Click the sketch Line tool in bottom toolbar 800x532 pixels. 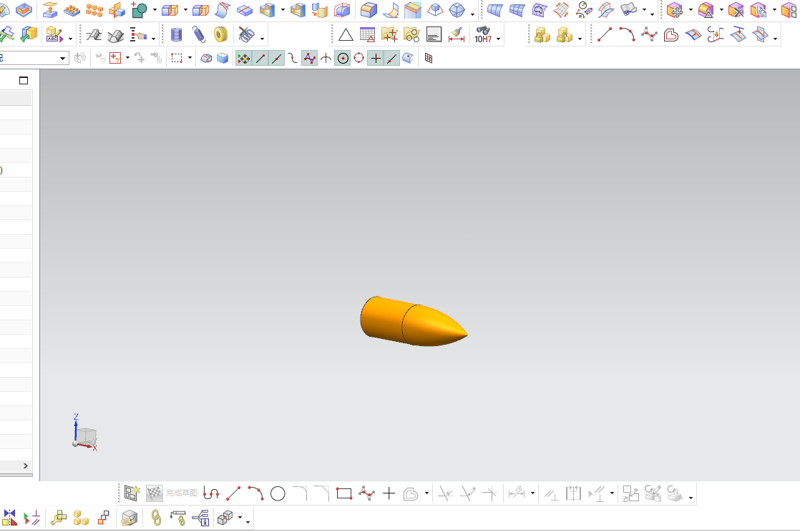point(233,493)
